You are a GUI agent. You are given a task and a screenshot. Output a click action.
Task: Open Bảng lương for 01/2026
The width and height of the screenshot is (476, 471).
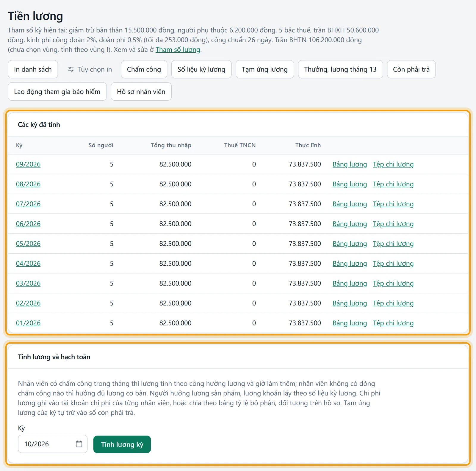350,323
